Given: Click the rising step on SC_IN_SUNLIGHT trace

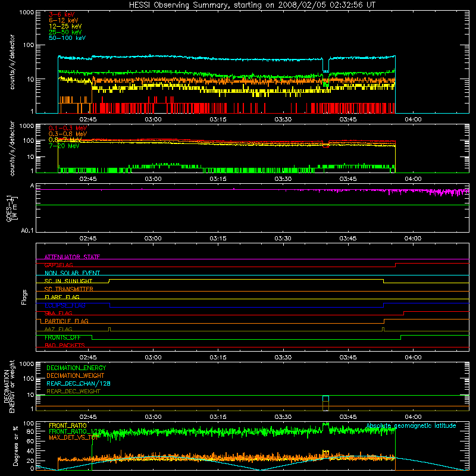Looking at the screenshot, I should click(109, 281).
